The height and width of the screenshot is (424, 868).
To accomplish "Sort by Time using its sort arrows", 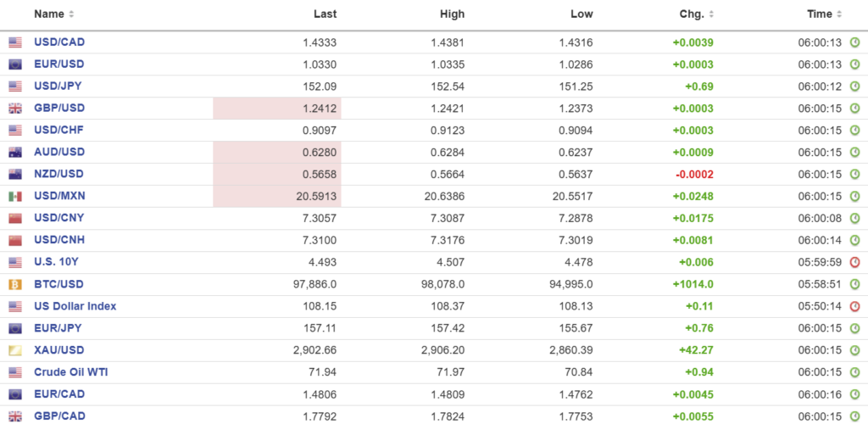I will click(x=839, y=14).
